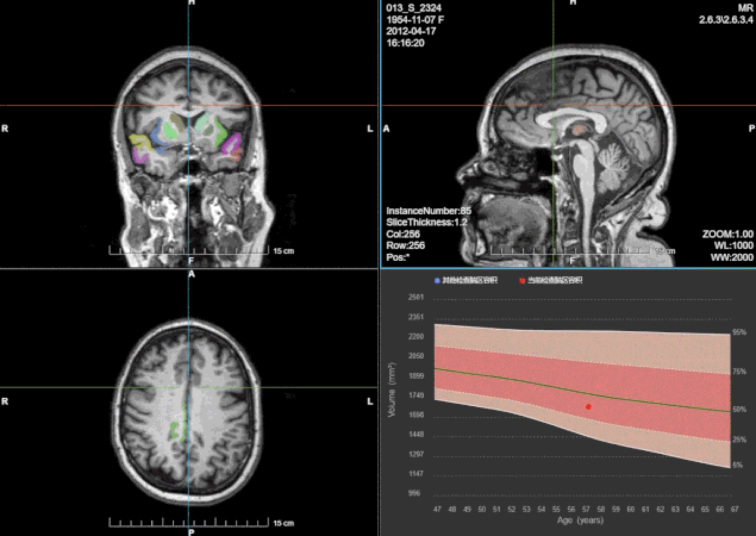Viewport: 756px width, 536px height.
Task: Click the P orientation marker in the sagittal view
Action: [751, 129]
